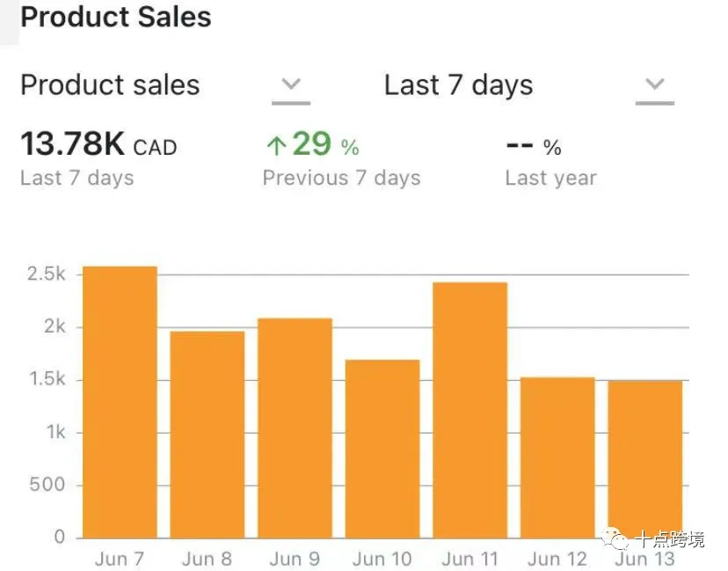Select the Jun 13 bar
This screenshot has width=728, height=571.
[644, 459]
